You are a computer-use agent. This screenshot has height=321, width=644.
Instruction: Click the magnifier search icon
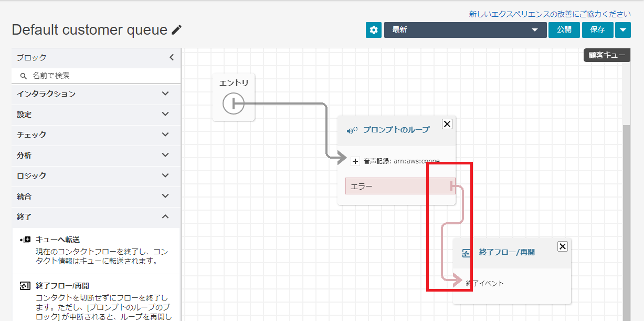coord(23,76)
